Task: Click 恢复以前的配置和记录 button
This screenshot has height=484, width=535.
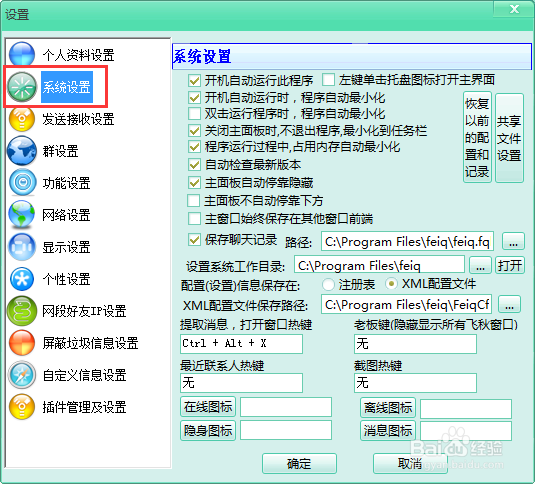Action: click(x=477, y=137)
